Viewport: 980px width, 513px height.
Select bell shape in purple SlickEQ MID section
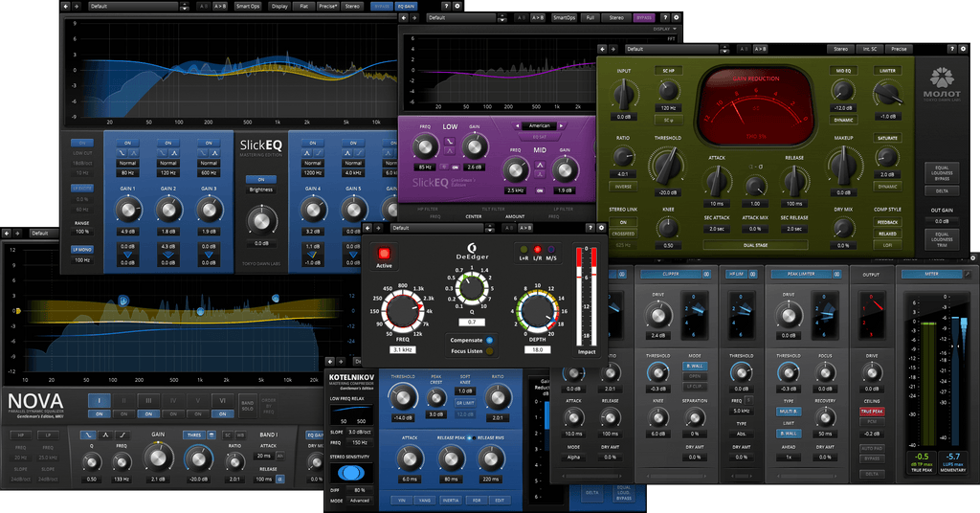pyautogui.click(x=540, y=165)
